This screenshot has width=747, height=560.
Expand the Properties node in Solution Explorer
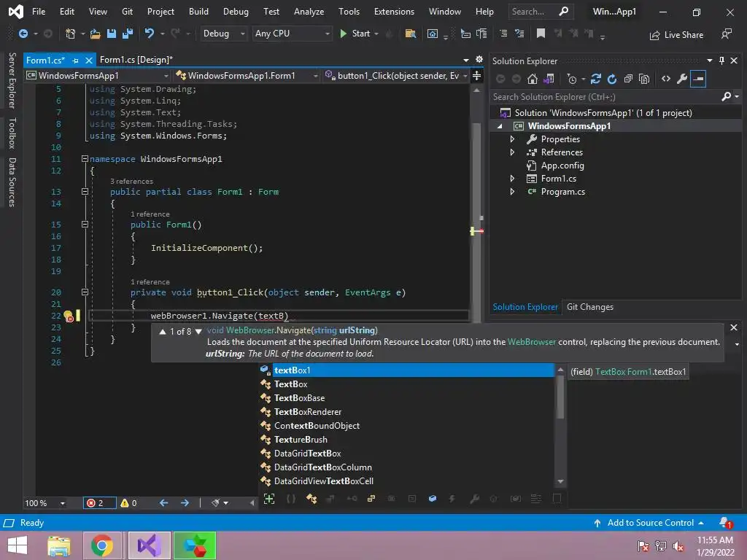(512, 139)
